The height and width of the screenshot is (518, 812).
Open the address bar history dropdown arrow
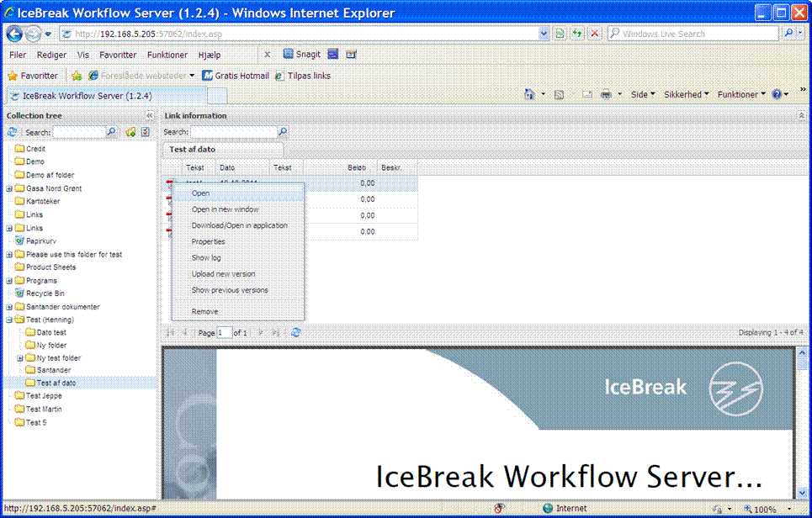[x=544, y=34]
